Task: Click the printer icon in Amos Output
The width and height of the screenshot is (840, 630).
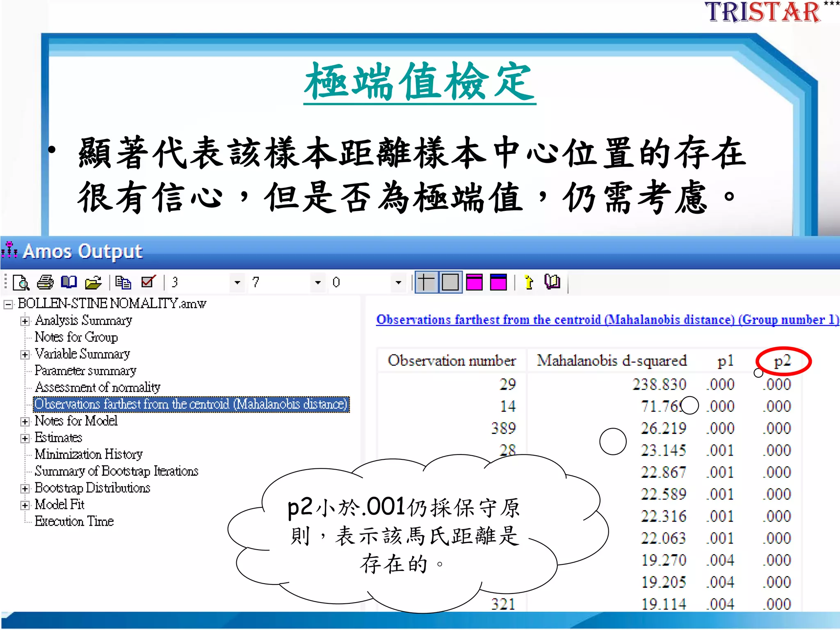Action: [x=45, y=283]
